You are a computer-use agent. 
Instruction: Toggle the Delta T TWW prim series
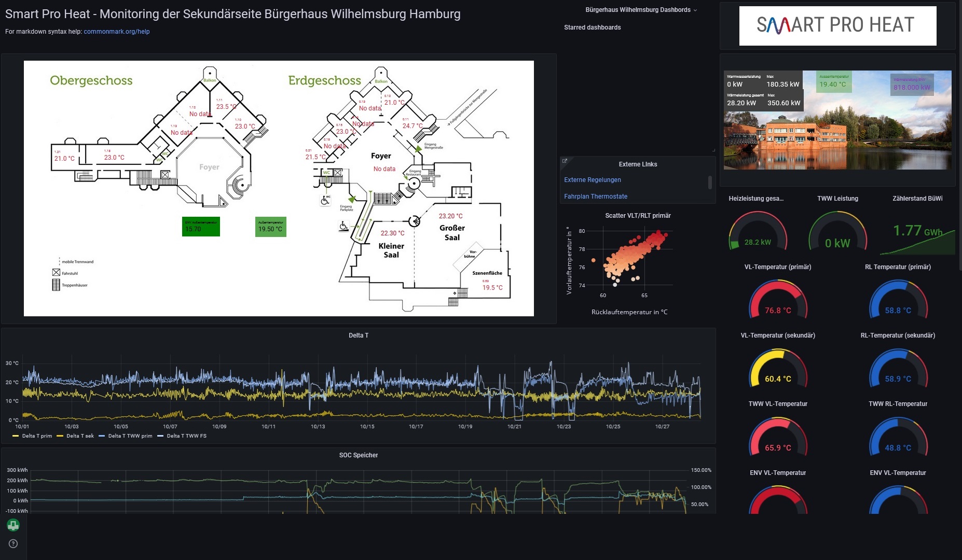point(130,436)
